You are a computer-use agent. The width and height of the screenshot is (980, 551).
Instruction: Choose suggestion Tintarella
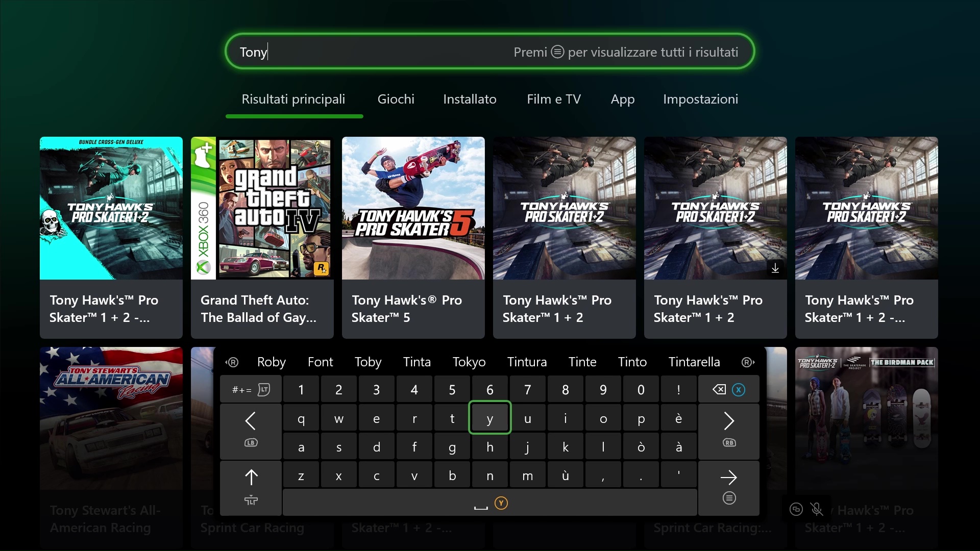pos(694,362)
